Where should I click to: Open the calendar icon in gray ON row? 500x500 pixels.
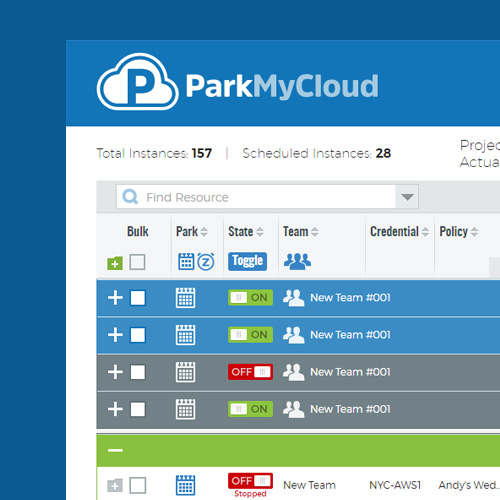(x=185, y=409)
